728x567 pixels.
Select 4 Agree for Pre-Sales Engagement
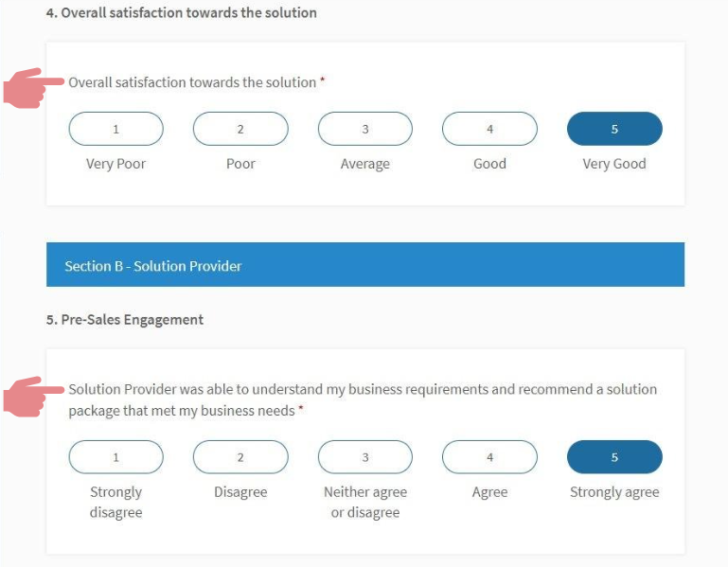tap(489, 457)
